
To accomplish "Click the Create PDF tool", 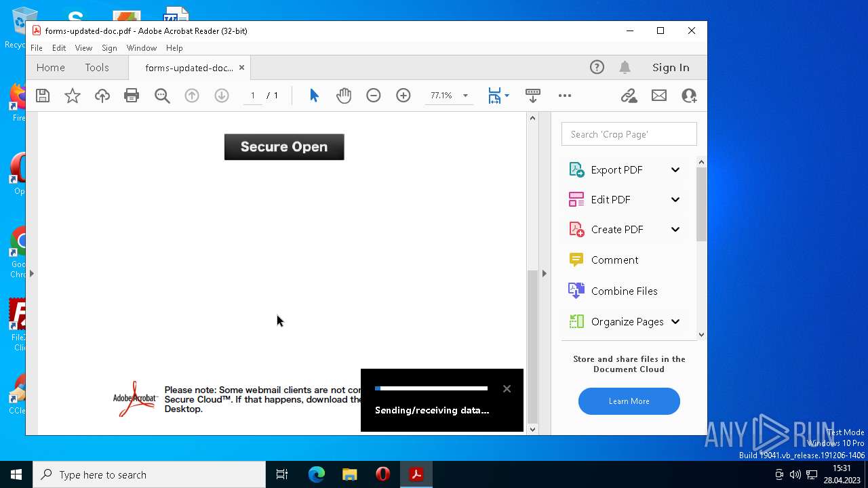I will tap(617, 229).
